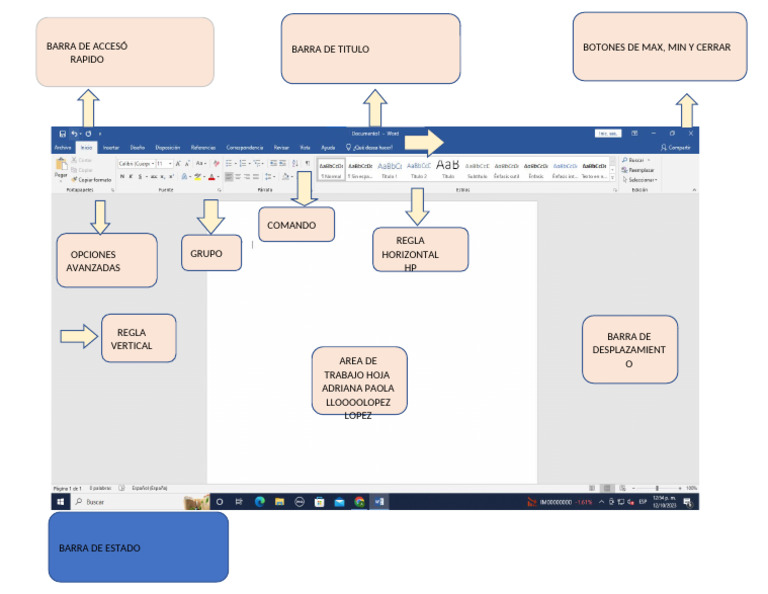The width and height of the screenshot is (768, 594).
Task: Toggle strikethrough abc formatting
Action: [154, 176]
